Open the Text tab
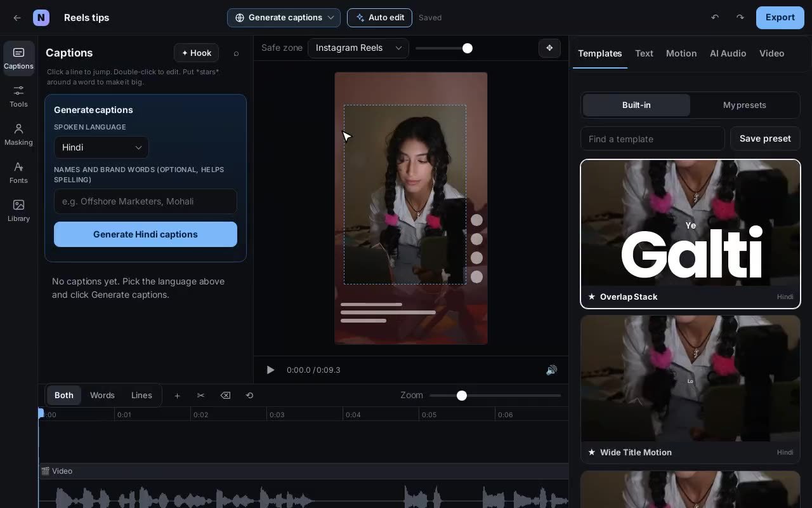 (x=644, y=53)
